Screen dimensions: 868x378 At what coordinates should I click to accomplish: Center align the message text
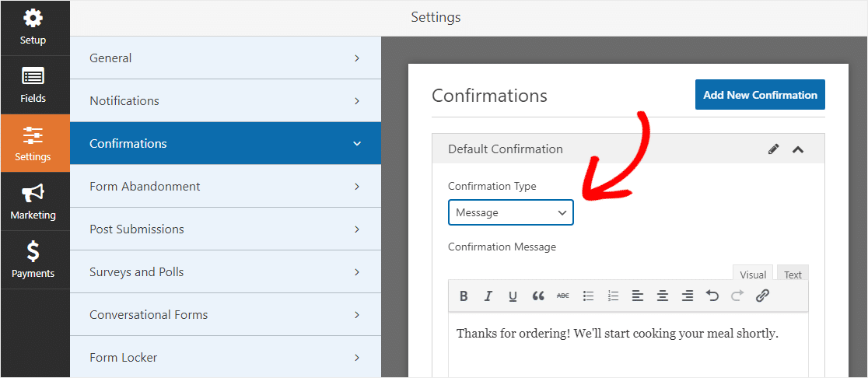[x=663, y=296]
